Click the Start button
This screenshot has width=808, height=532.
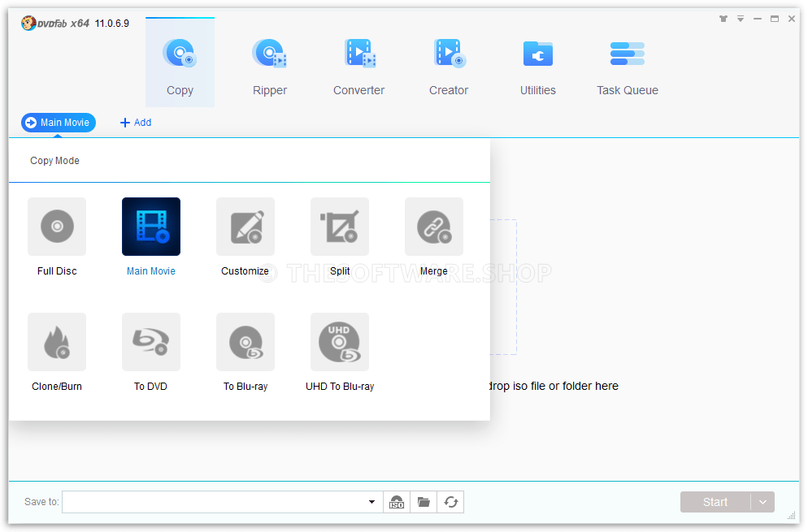coord(715,502)
